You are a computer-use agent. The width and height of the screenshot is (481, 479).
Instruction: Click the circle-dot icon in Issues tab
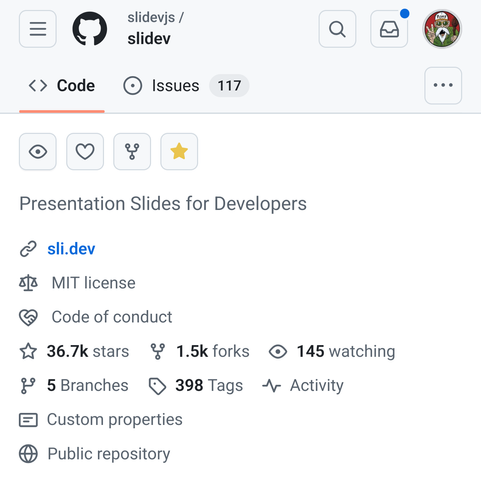[x=133, y=86]
